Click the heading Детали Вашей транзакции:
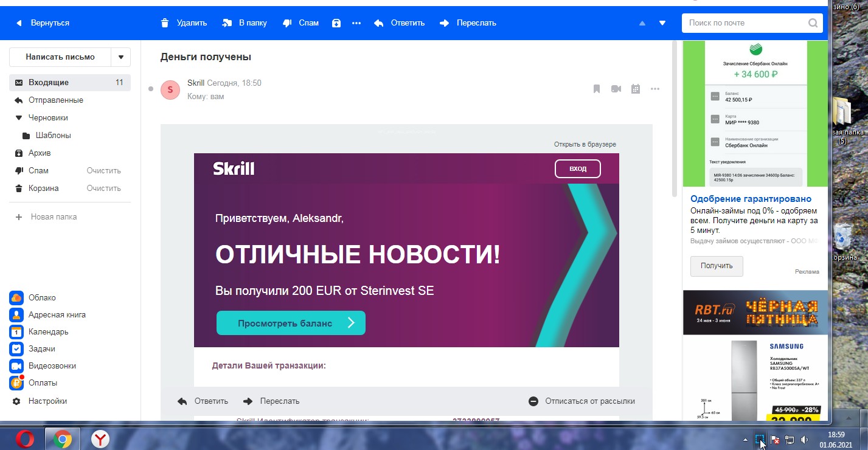868x450 pixels. tap(269, 366)
